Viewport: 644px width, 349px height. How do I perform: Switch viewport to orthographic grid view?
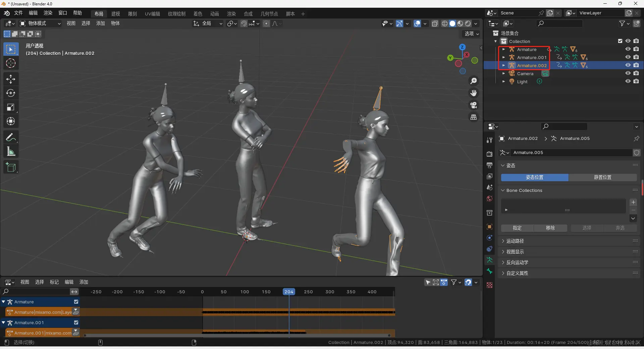474,117
